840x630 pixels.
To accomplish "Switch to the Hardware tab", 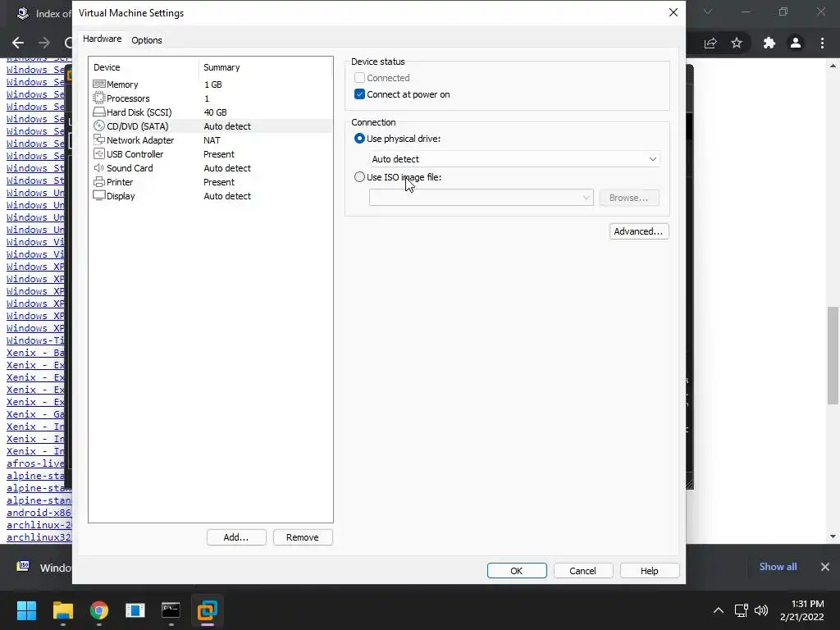I will click(x=102, y=39).
